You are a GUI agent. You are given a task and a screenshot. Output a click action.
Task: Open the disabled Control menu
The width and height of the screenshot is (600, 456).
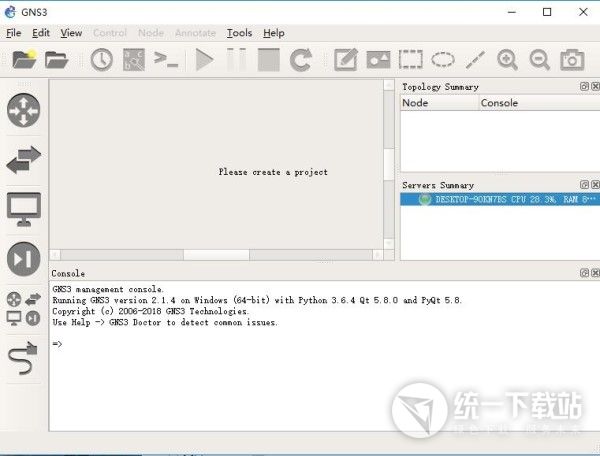tap(110, 33)
